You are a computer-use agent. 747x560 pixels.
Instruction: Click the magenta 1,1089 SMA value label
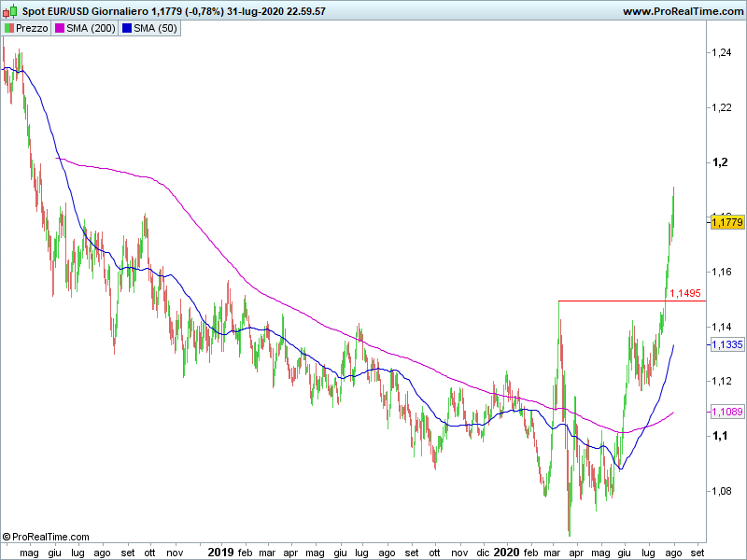tap(726, 412)
